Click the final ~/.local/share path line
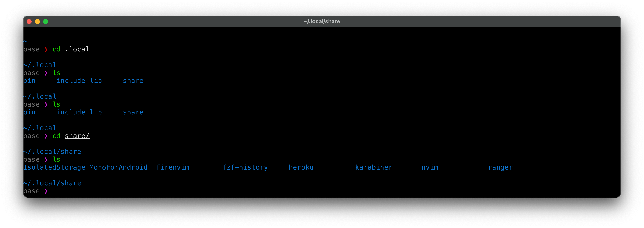Viewport: 644px width, 228px height. pyautogui.click(x=52, y=183)
